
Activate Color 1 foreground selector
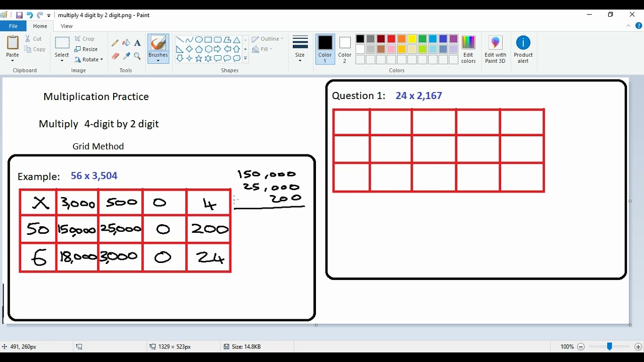point(325,49)
